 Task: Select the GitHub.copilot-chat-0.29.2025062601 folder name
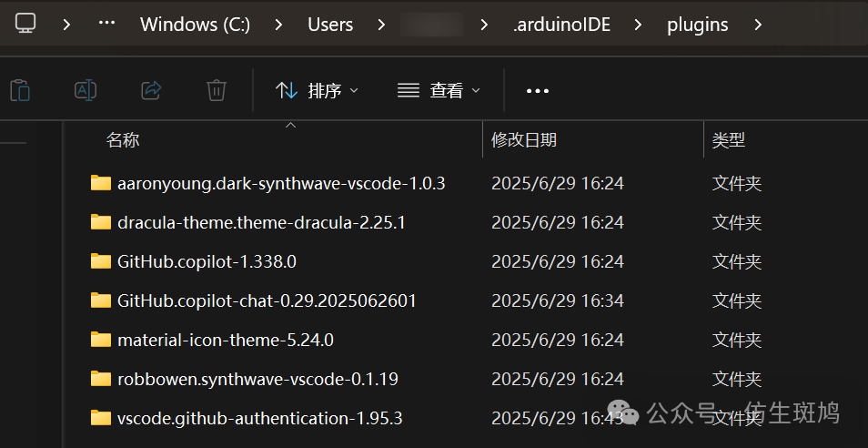tap(267, 300)
